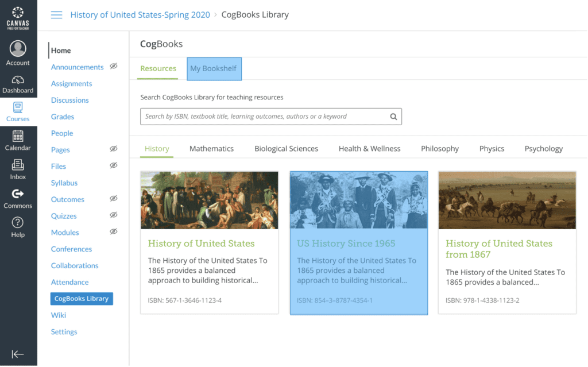The height and width of the screenshot is (367, 588).
Task: Open the Wiki link
Action: [59, 315]
